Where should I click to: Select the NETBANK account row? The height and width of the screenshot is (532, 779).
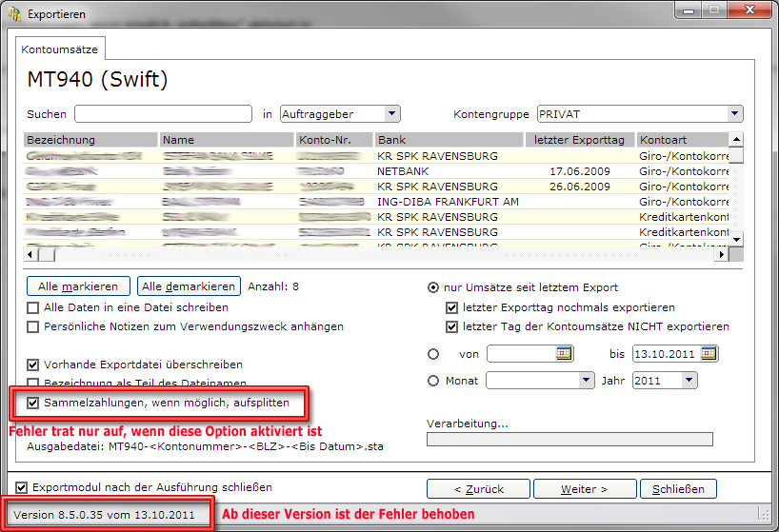tap(376, 171)
